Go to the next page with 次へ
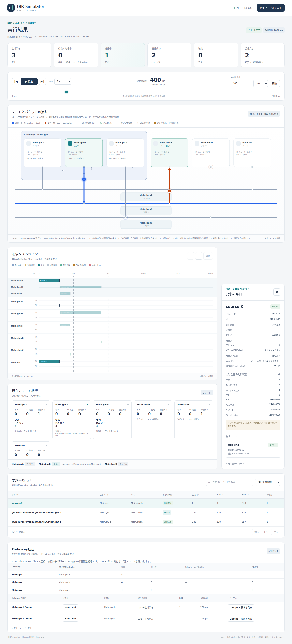The height and width of the screenshot is (644, 292). [x=276, y=532]
